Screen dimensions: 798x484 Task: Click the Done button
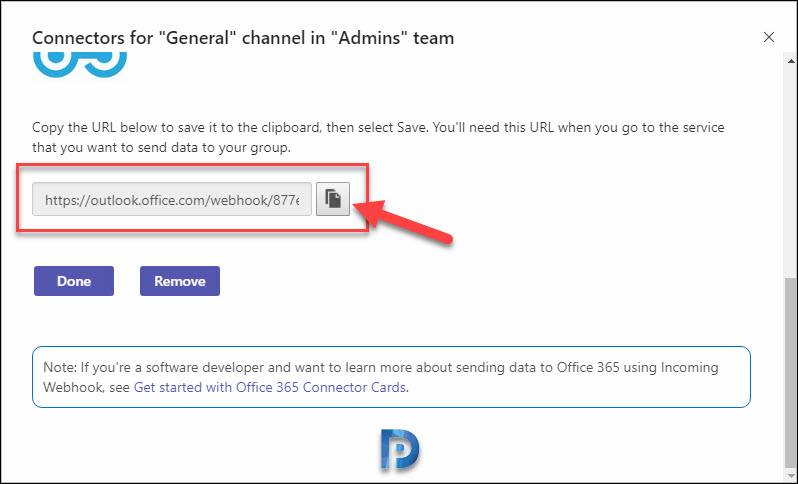(x=74, y=281)
